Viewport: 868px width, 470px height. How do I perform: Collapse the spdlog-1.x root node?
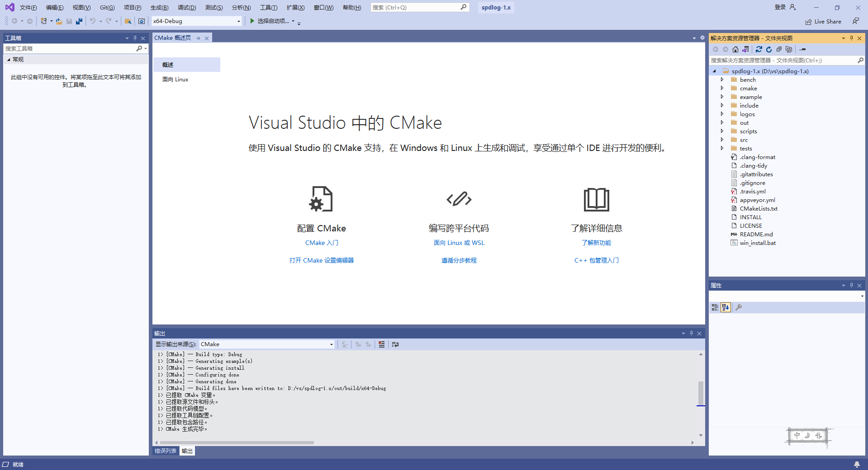point(714,71)
